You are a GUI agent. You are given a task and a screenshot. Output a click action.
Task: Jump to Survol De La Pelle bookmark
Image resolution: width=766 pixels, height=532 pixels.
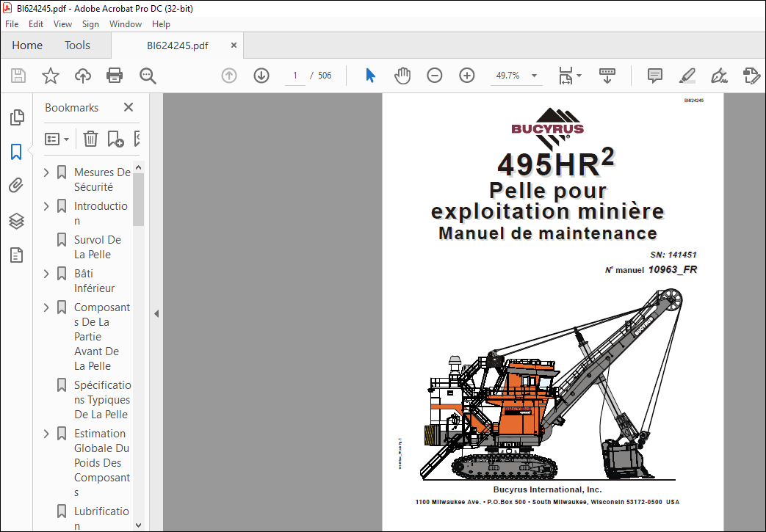click(x=97, y=247)
